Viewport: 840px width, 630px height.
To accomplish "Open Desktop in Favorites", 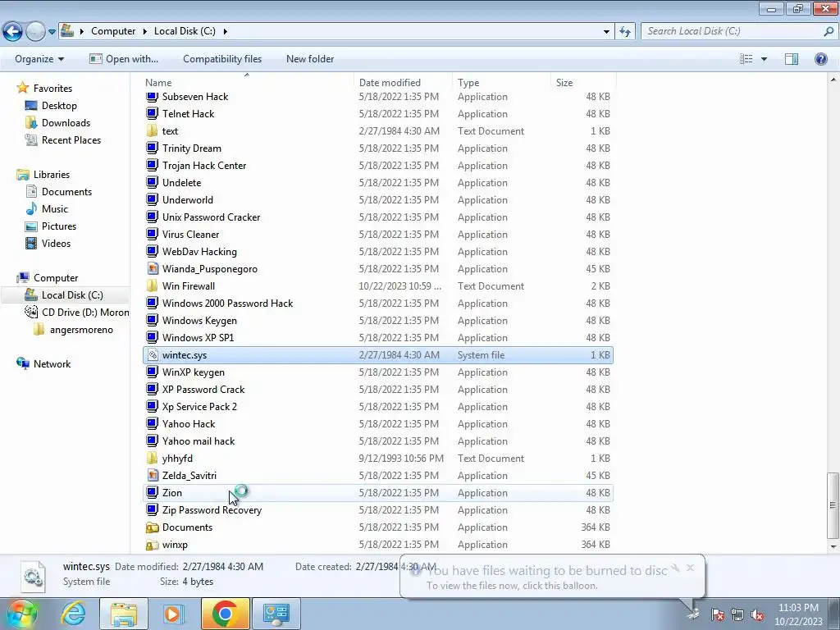I will pyautogui.click(x=59, y=106).
